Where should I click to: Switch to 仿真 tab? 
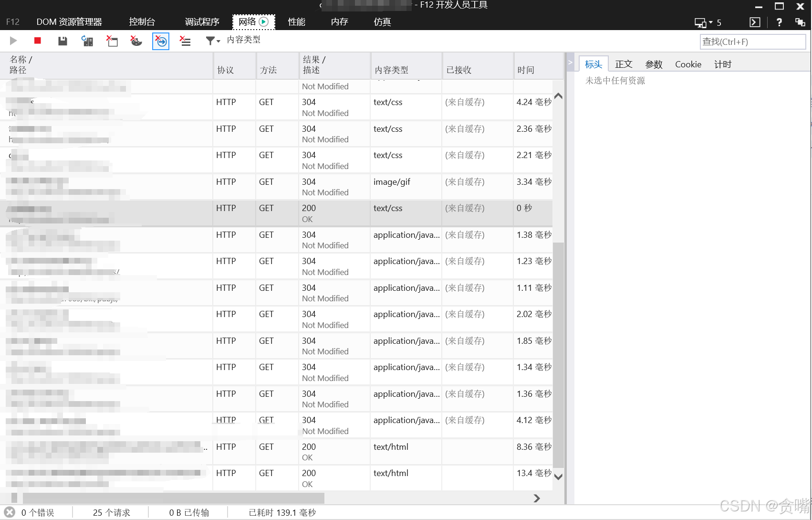point(382,22)
